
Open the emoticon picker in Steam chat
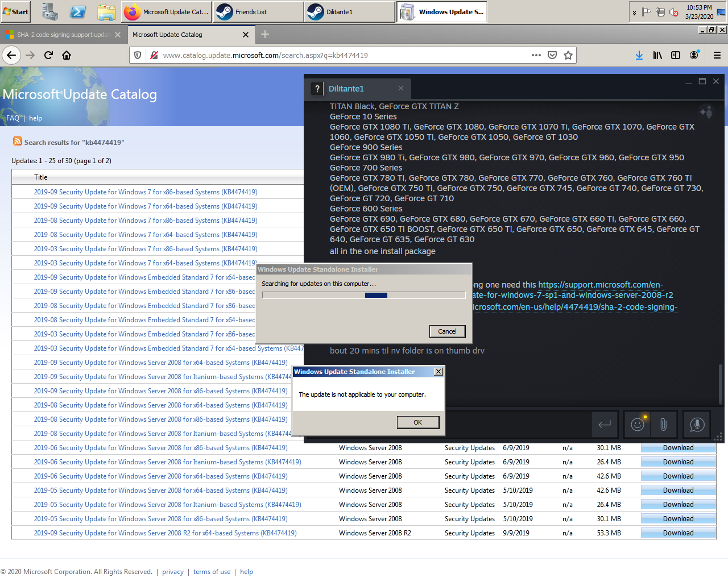coord(638,424)
